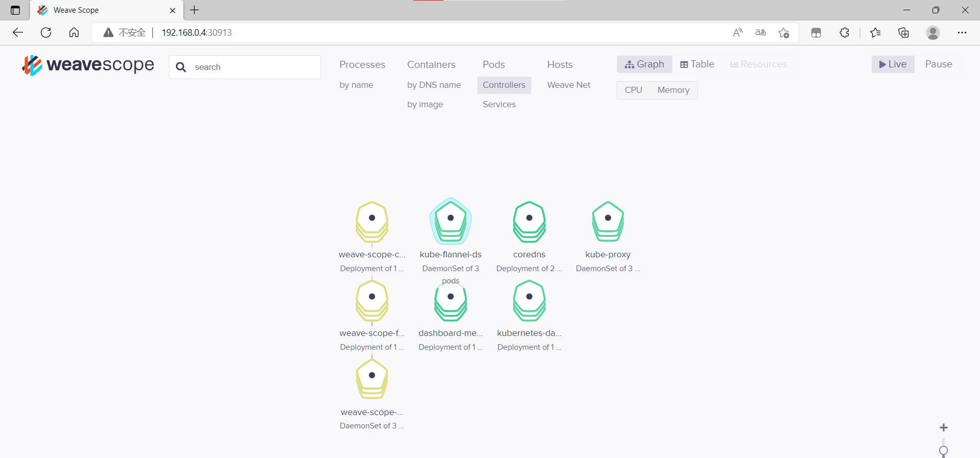Select the CPU metric option
The height and width of the screenshot is (458, 980).
point(633,90)
